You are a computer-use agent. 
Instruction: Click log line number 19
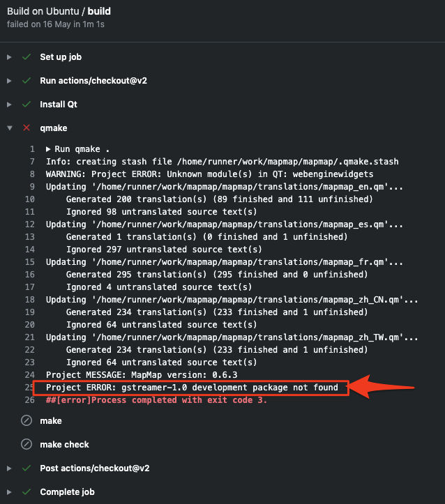coord(30,312)
